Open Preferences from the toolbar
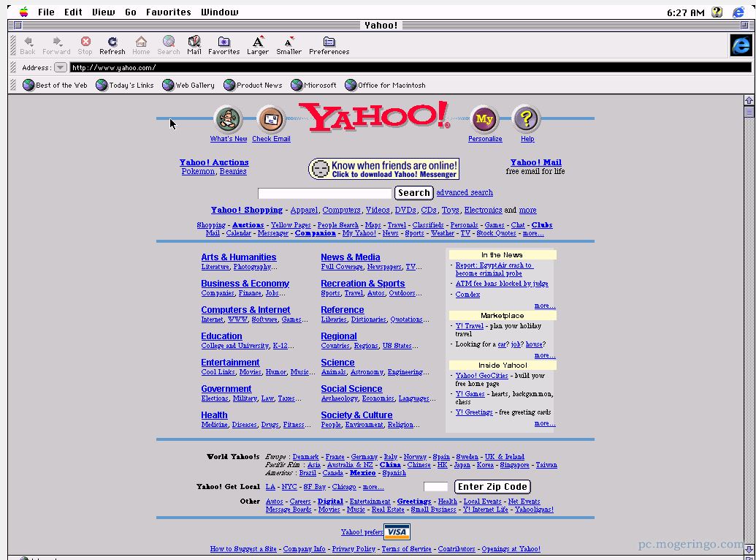 coord(329,45)
